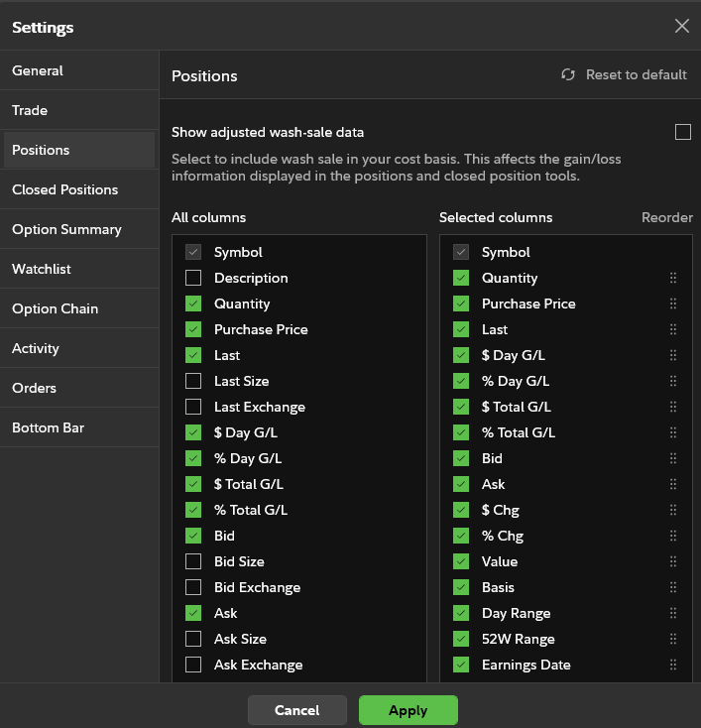This screenshot has height=728, width=701.
Task: Go to the Closed Positions section
Action: tap(64, 190)
